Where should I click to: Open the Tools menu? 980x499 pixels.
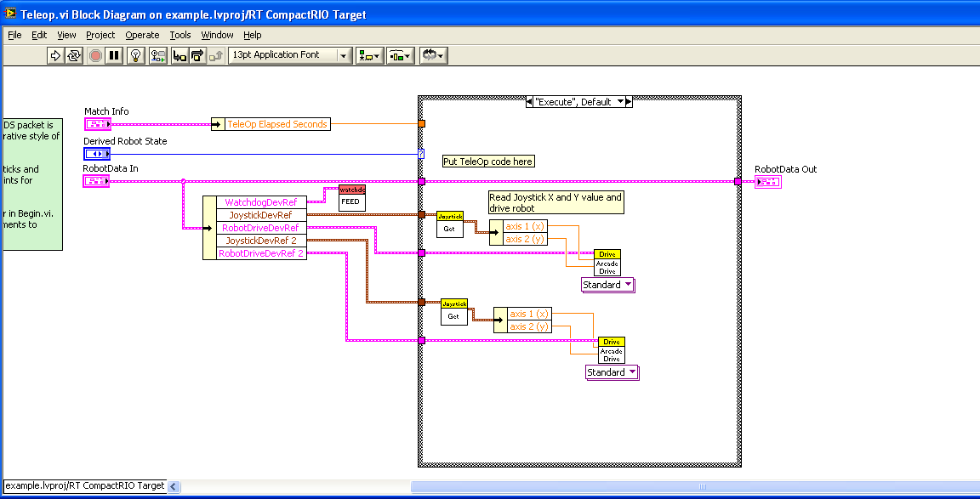pos(180,35)
